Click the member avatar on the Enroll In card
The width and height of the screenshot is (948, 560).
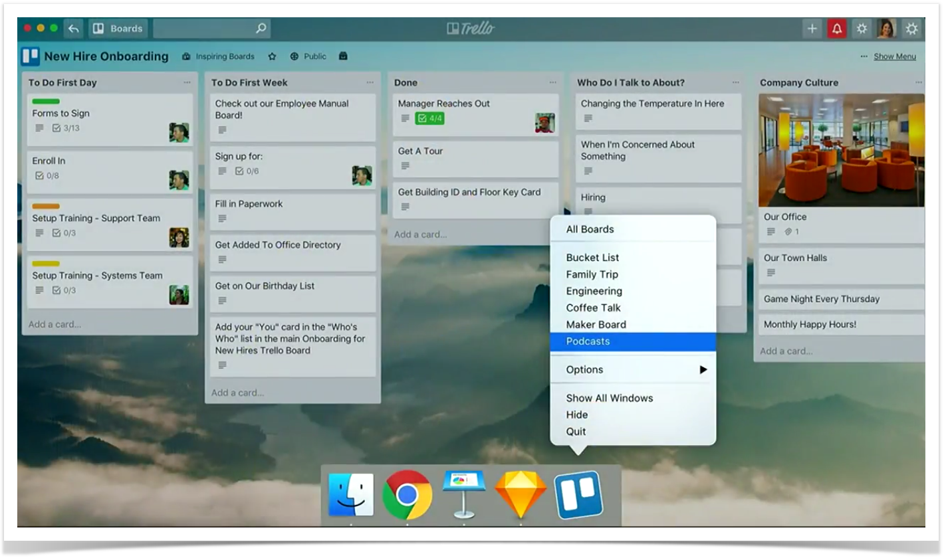pos(179,180)
